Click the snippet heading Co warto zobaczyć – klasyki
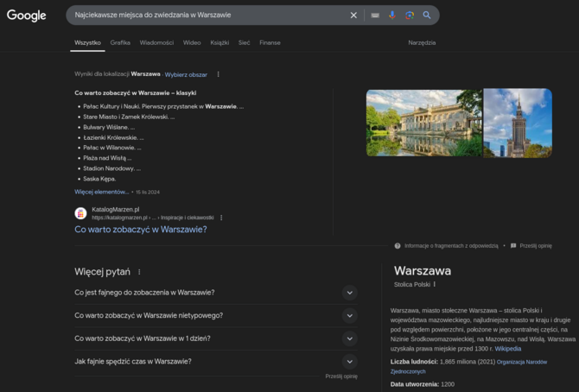This screenshot has width=579, height=392. [135, 93]
